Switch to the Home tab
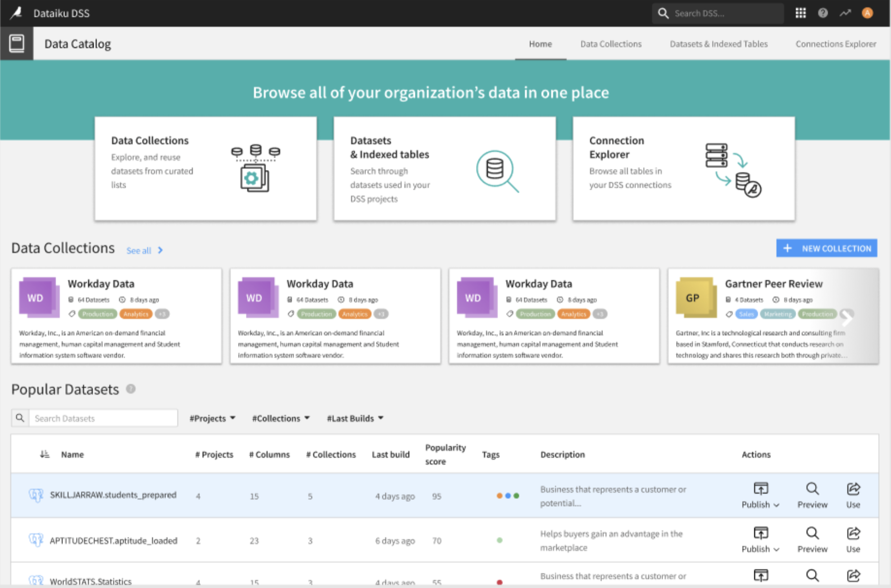Screen dimensions: 891x588 click(x=540, y=44)
